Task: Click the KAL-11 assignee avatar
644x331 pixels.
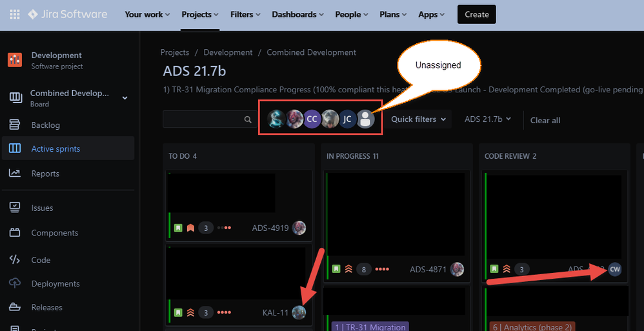Action: click(x=299, y=312)
